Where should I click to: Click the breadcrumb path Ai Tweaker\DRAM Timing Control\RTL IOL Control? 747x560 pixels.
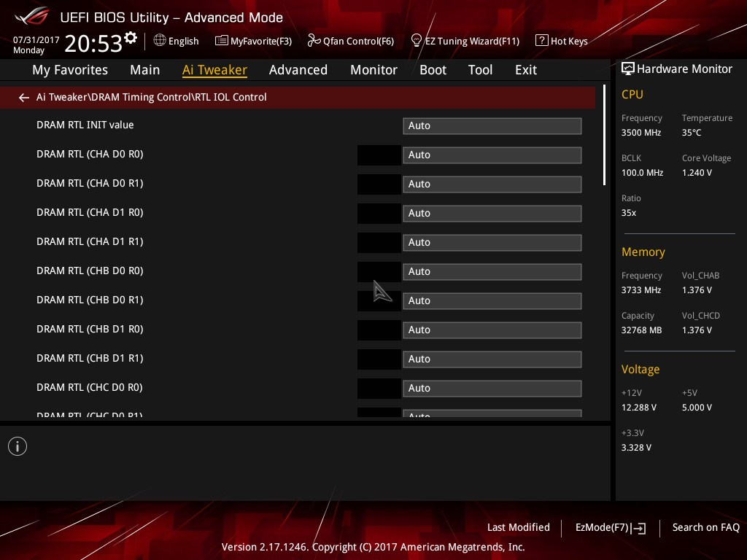coord(152,97)
